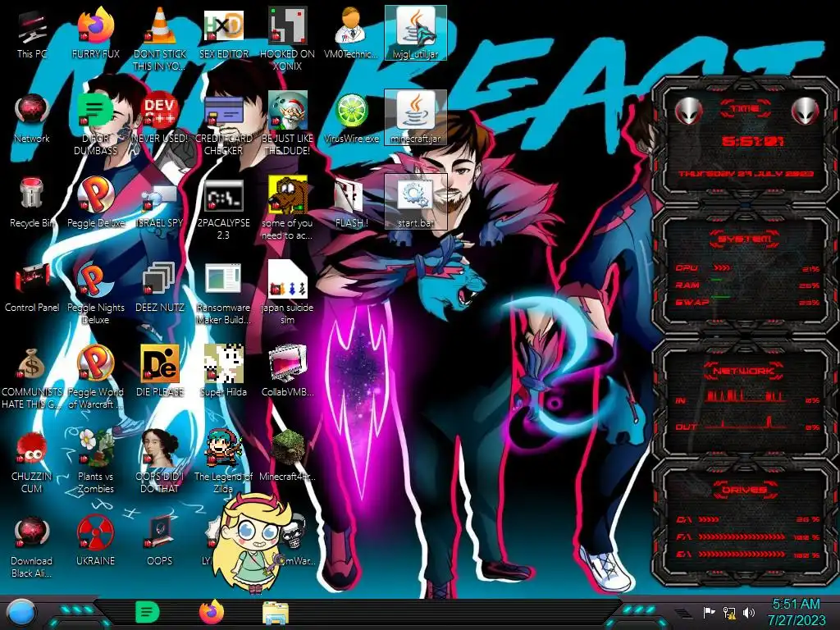Click the right alien head logo in widget
840x630 pixels.
(806, 112)
